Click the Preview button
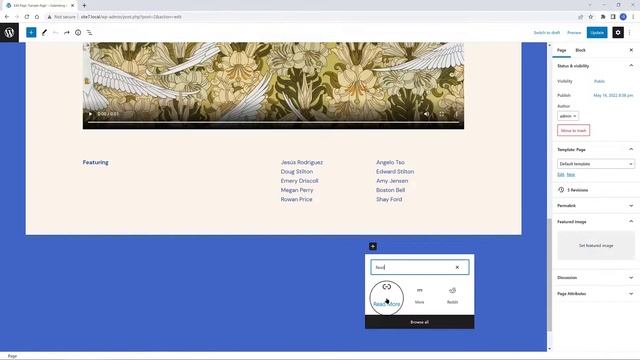The image size is (640, 360). (x=574, y=33)
